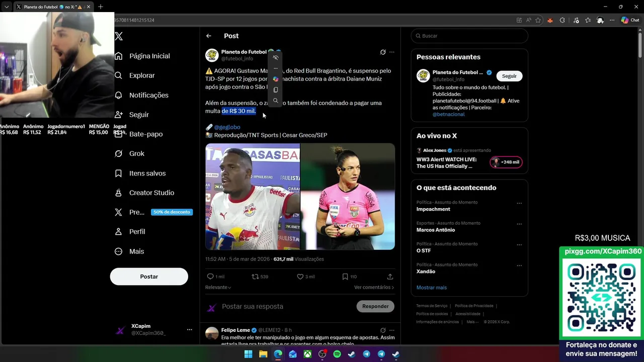Click Ver comentários link
This screenshot has width=644, height=362.
pos(374,287)
